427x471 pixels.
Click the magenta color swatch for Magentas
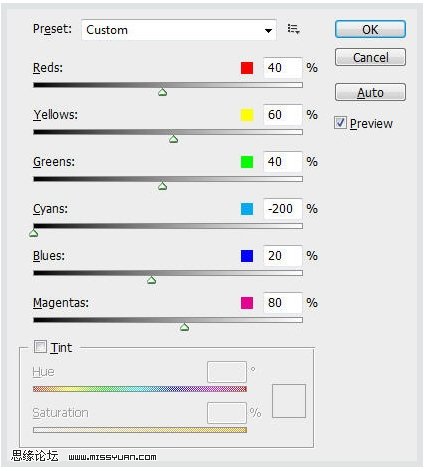click(x=247, y=303)
